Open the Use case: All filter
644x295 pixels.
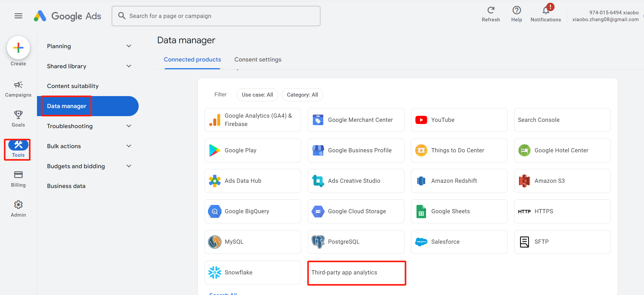pyautogui.click(x=257, y=95)
